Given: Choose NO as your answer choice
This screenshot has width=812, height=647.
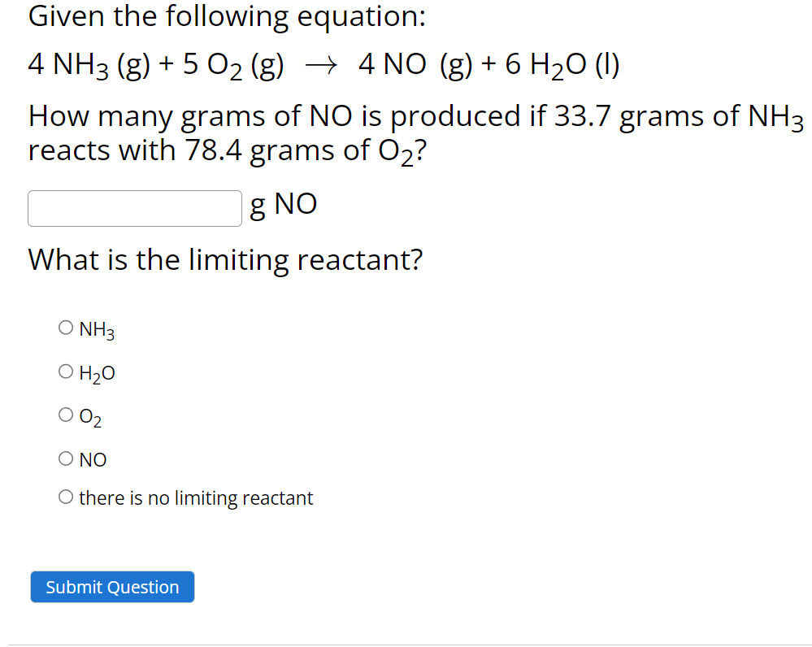Looking at the screenshot, I should [x=65, y=458].
